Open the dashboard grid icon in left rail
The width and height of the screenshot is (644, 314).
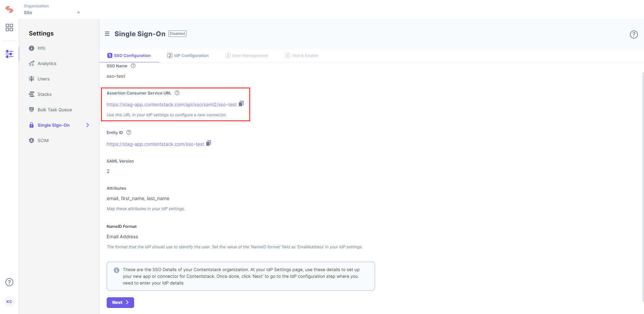tap(9, 27)
